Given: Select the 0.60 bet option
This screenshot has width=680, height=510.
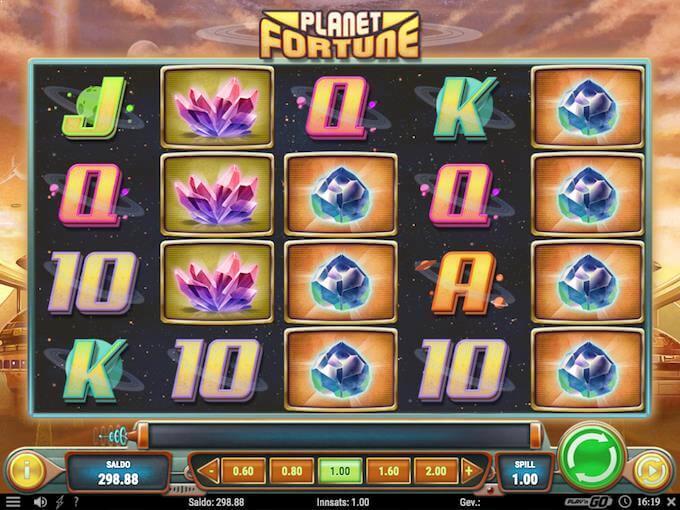Looking at the screenshot, I should click(243, 471).
